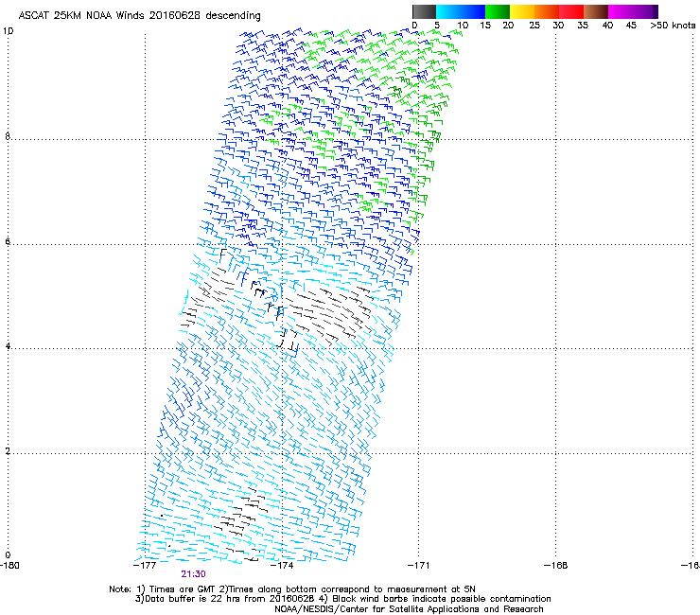Viewport: 700px width, 615px height.
Task: Click the longitude axis label '-180'
Action: click(9, 566)
